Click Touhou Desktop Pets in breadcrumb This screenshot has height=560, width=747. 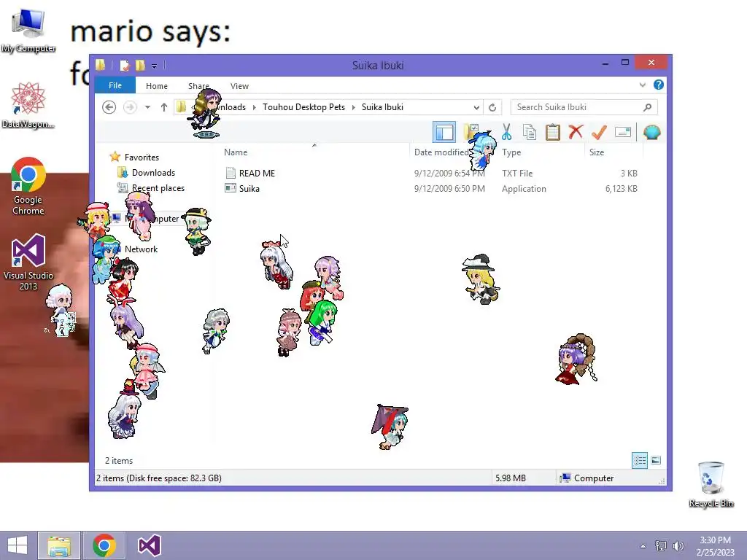coord(303,107)
